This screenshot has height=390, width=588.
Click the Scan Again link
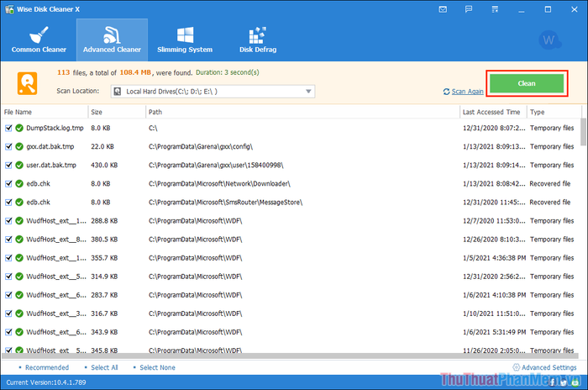pos(467,92)
